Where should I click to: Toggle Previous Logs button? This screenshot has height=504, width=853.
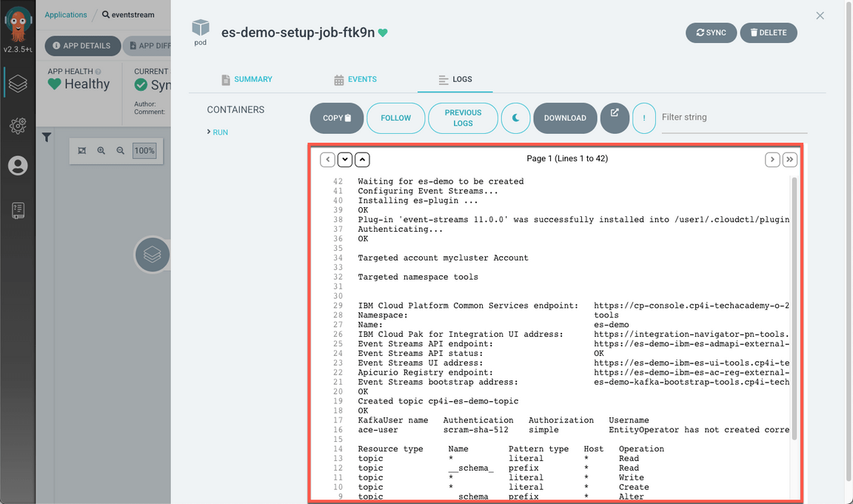coord(463,118)
